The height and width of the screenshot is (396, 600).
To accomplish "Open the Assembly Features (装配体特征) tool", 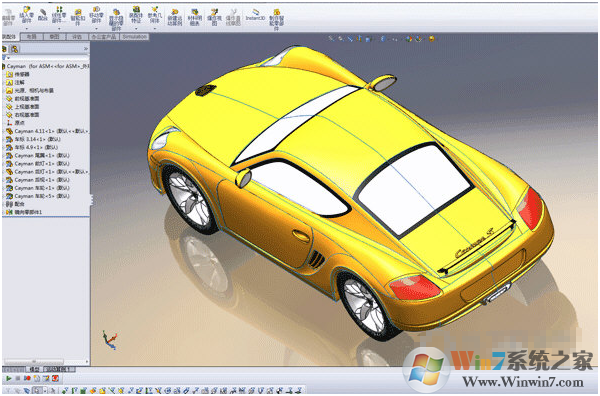I will pyautogui.click(x=136, y=15).
